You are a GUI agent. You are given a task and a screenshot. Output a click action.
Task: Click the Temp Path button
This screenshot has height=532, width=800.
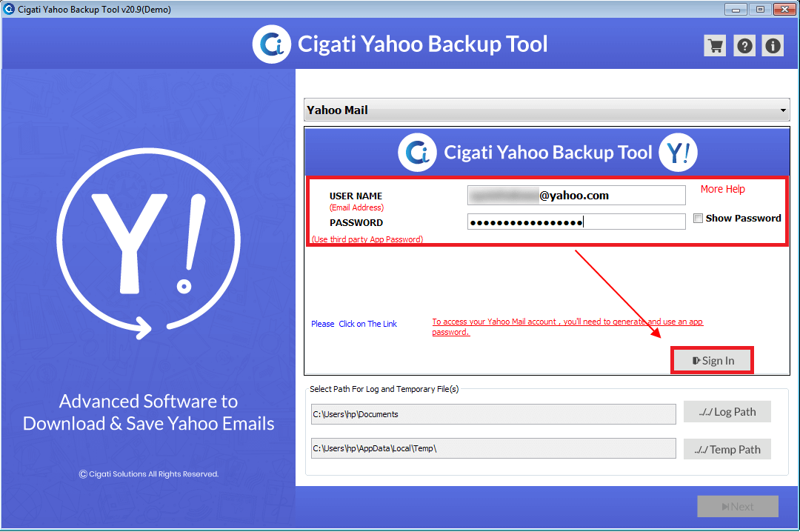(727, 449)
